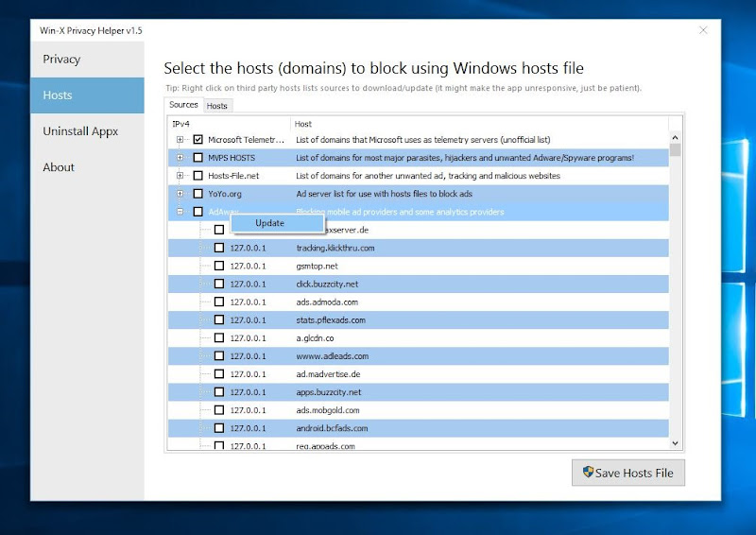The image size is (756, 535).
Task: Switch to the Hosts tab
Action: 217,106
